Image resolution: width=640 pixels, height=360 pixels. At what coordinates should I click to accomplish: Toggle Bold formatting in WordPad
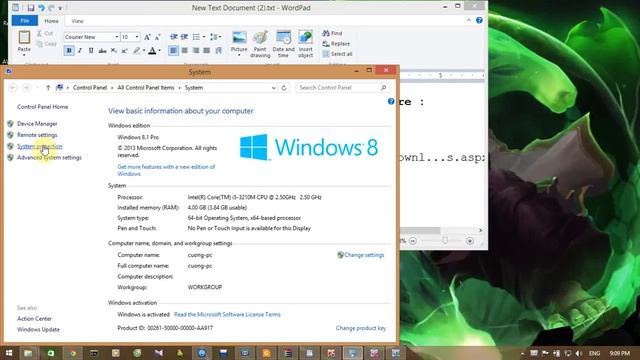pyautogui.click(x=69, y=51)
